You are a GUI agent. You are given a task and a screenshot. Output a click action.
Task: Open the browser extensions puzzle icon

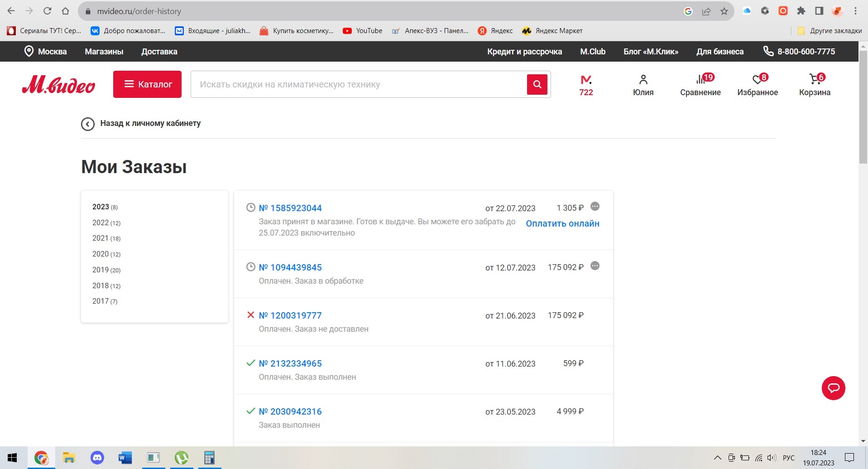coord(801,11)
